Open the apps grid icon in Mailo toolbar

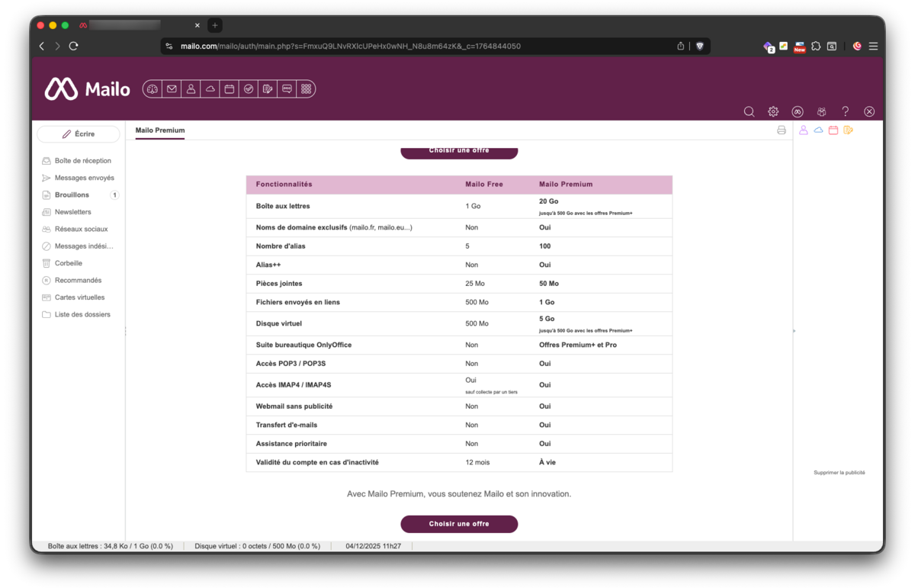tap(306, 89)
